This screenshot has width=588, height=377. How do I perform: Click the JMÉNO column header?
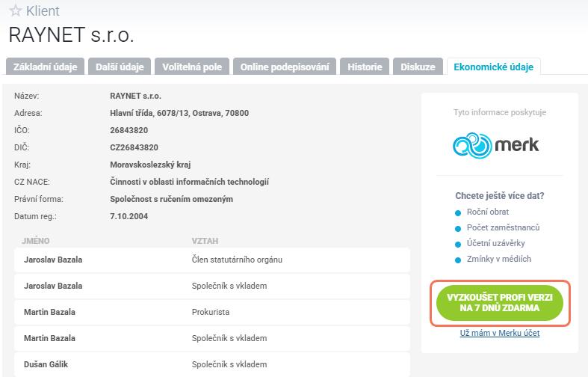(x=35, y=241)
